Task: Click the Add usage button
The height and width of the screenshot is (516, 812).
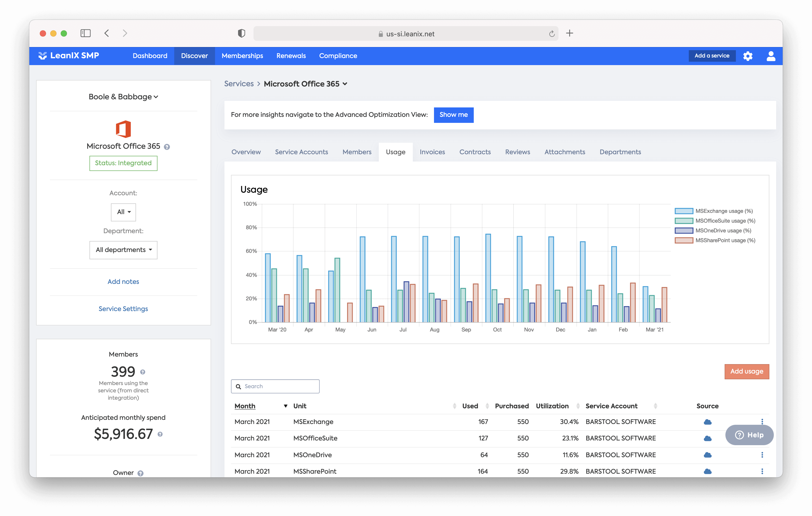Action: (747, 371)
